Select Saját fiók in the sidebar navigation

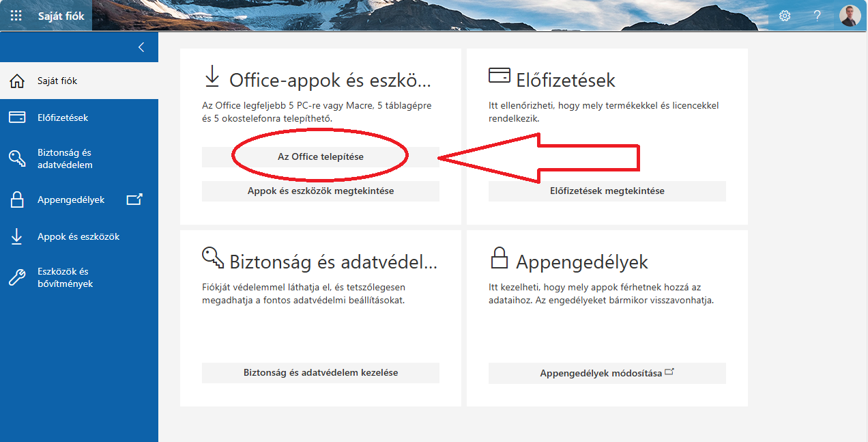[x=79, y=81]
